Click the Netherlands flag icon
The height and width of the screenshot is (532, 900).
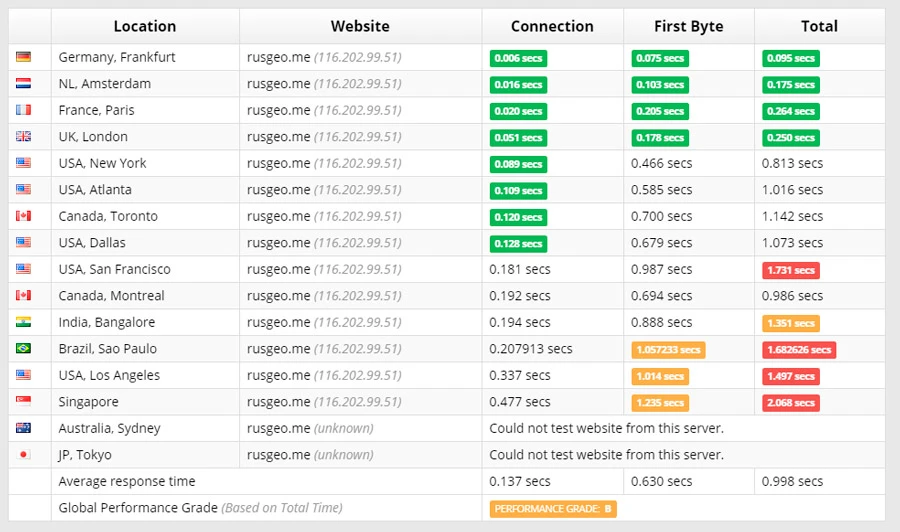coord(24,83)
